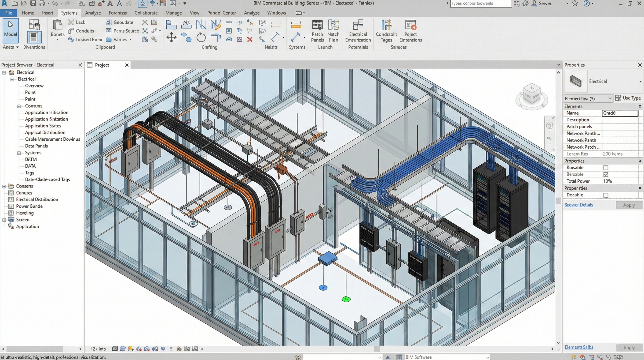Expand the Consents folder node

pos(4,187)
